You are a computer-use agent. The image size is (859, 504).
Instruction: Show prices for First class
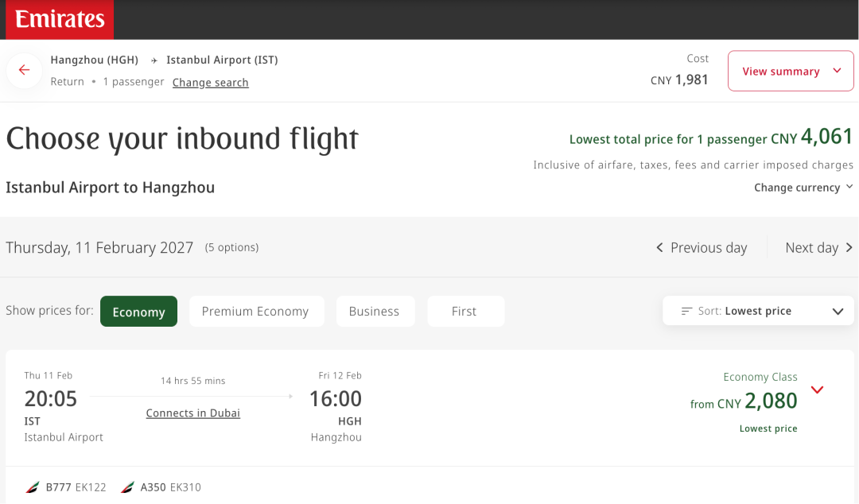(464, 312)
